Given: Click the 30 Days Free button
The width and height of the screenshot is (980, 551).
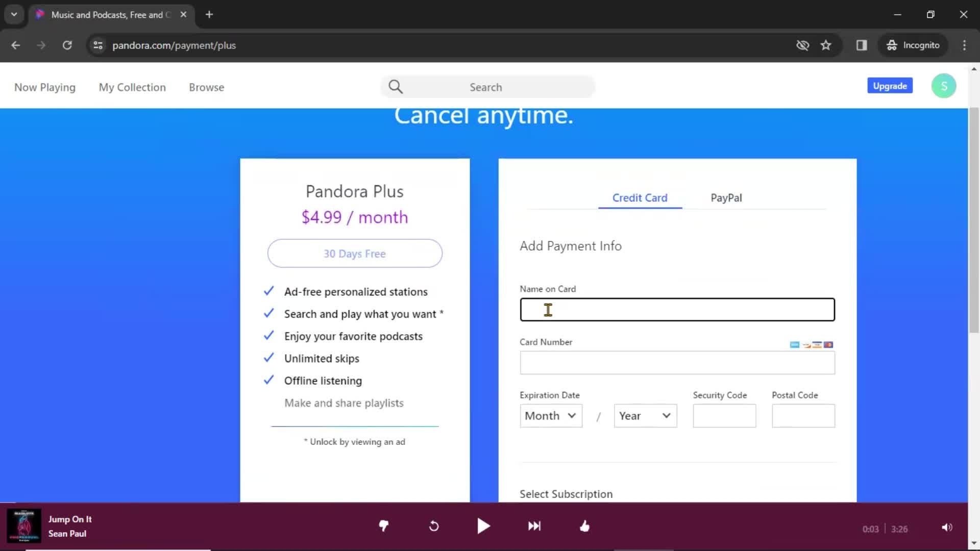Looking at the screenshot, I should [x=355, y=253].
